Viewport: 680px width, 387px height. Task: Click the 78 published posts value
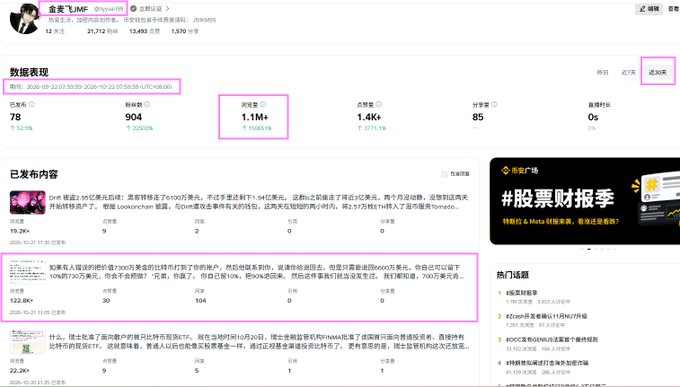point(15,117)
